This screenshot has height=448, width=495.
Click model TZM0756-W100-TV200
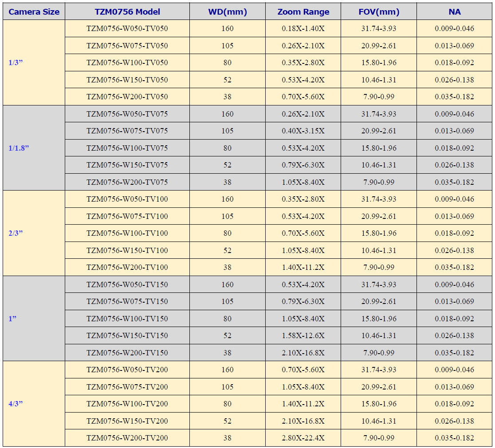[x=127, y=404]
